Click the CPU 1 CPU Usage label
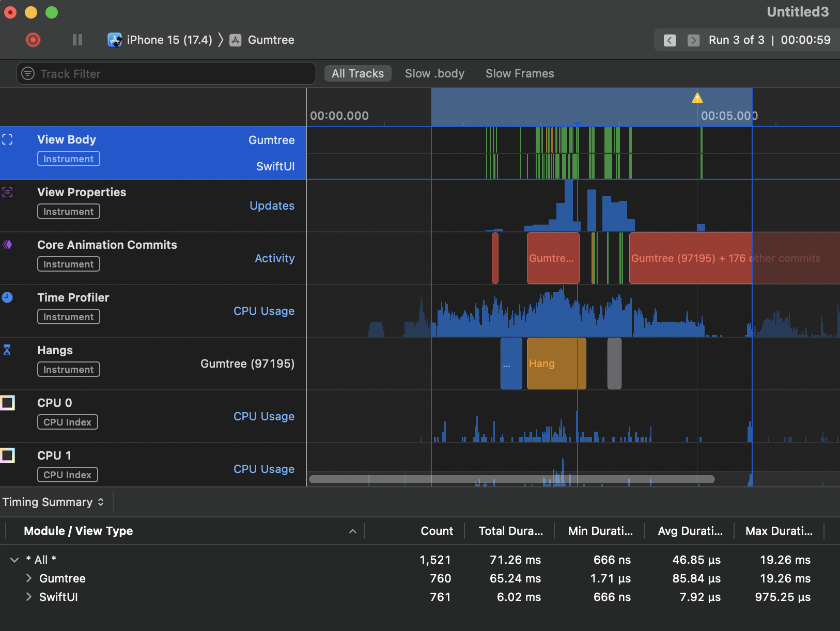This screenshot has height=631, width=840. tap(264, 469)
